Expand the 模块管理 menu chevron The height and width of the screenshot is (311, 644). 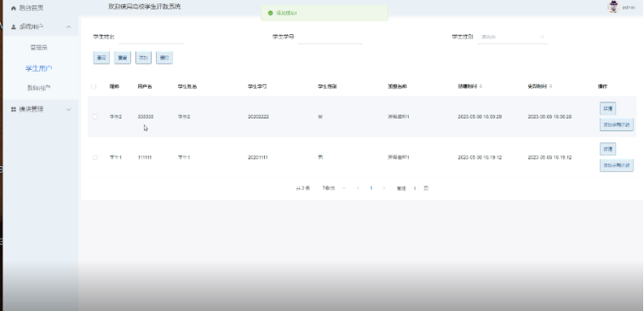click(x=69, y=109)
